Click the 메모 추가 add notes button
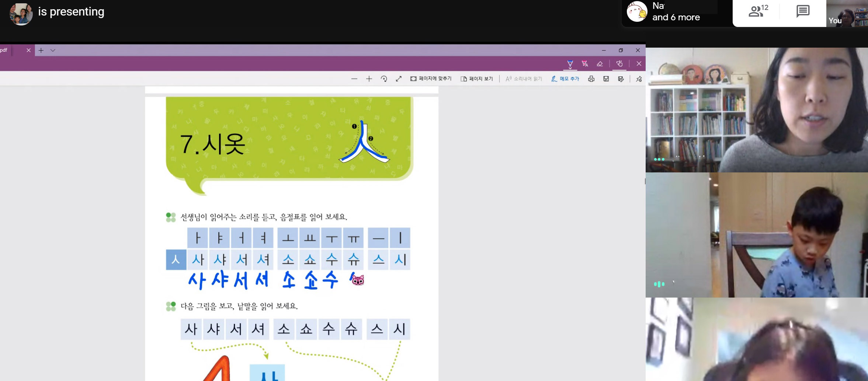The height and width of the screenshot is (381, 868). click(565, 79)
